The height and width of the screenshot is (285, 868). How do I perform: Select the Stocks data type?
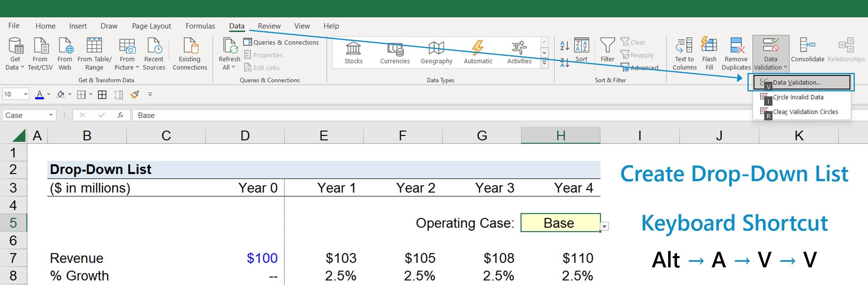[x=353, y=53]
